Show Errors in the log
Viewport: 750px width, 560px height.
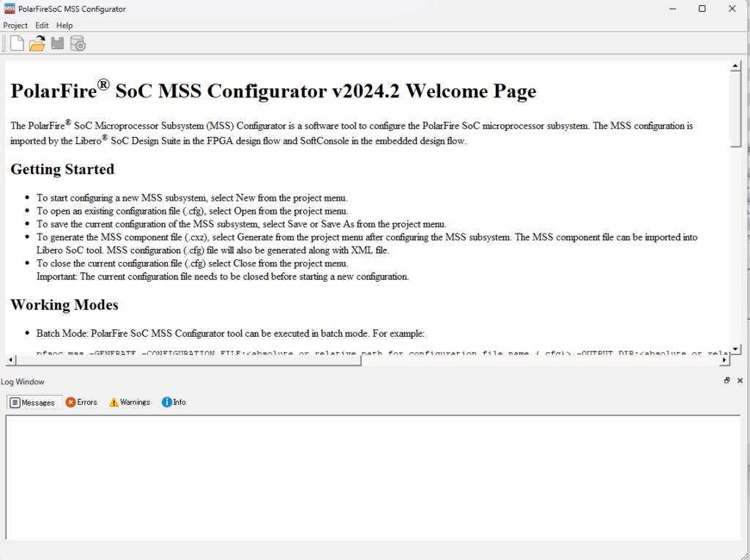81,402
